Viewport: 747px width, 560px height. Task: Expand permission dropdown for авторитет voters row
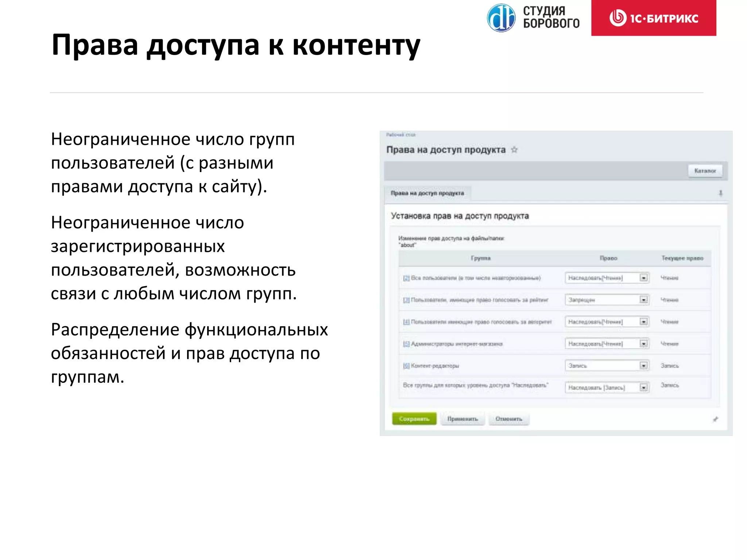pyautogui.click(x=607, y=322)
